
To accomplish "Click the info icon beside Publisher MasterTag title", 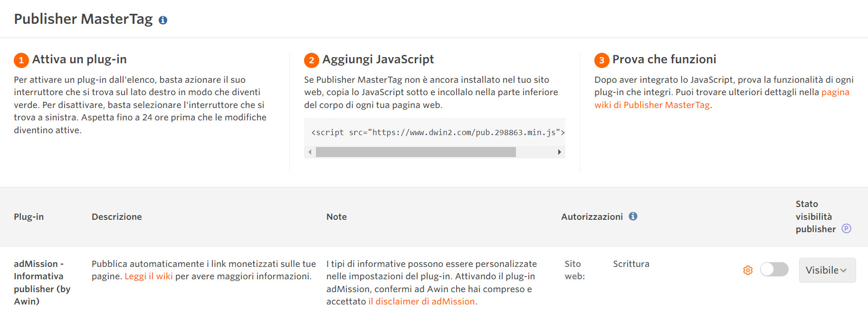I will pyautogui.click(x=162, y=20).
